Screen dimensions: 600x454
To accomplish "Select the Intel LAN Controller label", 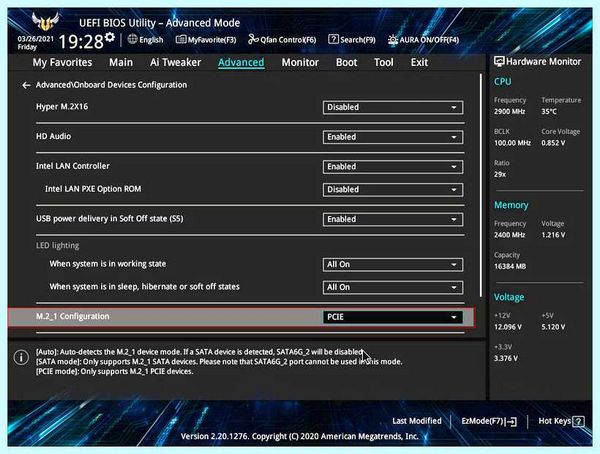I will pyautogui.click(x=73, y=166).
